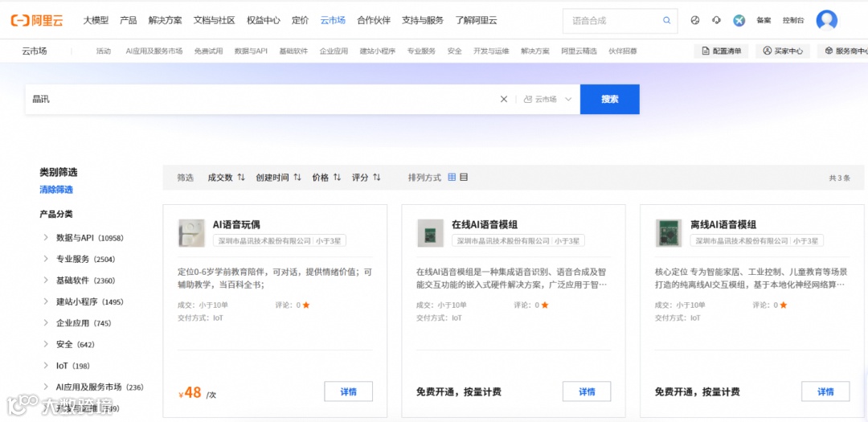Open 服务商中心 button

coord(842,51)
